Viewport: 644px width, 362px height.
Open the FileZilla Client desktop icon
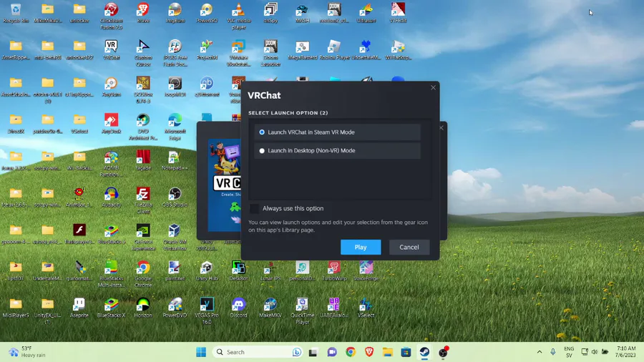(143, 200)
